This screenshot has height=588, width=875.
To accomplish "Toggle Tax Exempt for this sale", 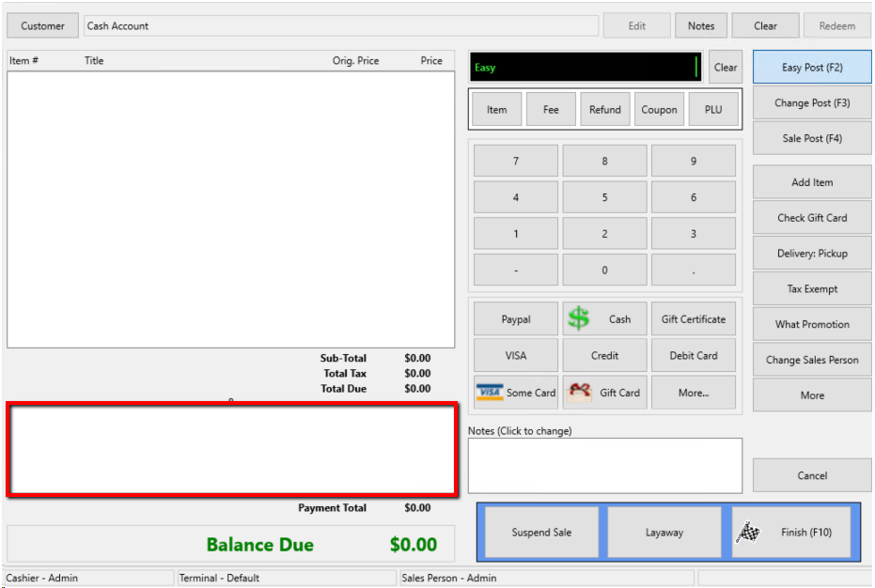I will (812, 289).
